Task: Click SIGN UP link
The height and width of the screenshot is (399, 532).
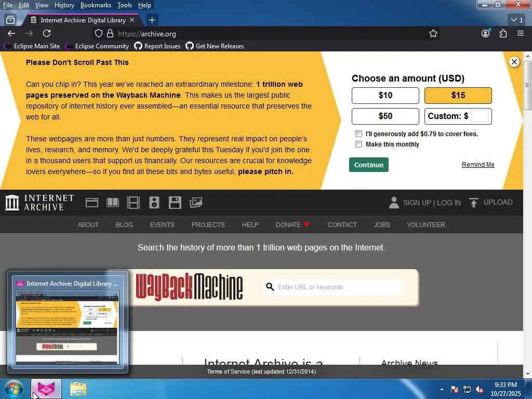Action: (x=417, y=203)
